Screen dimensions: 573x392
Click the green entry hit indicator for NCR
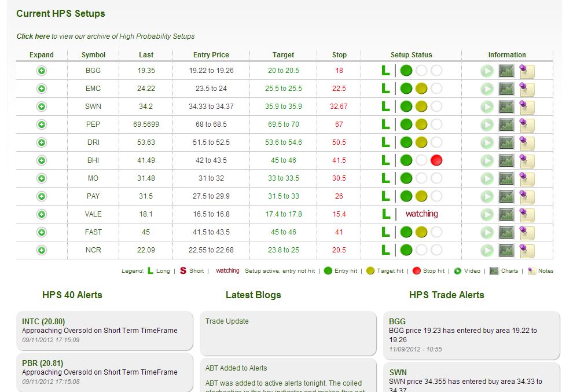click(x=406, y=250)
